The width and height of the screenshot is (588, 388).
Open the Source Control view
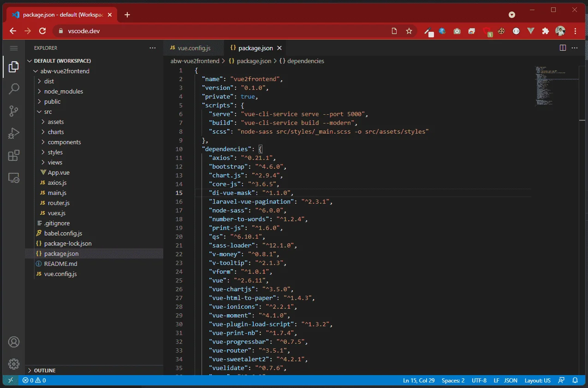click(13, 111)
